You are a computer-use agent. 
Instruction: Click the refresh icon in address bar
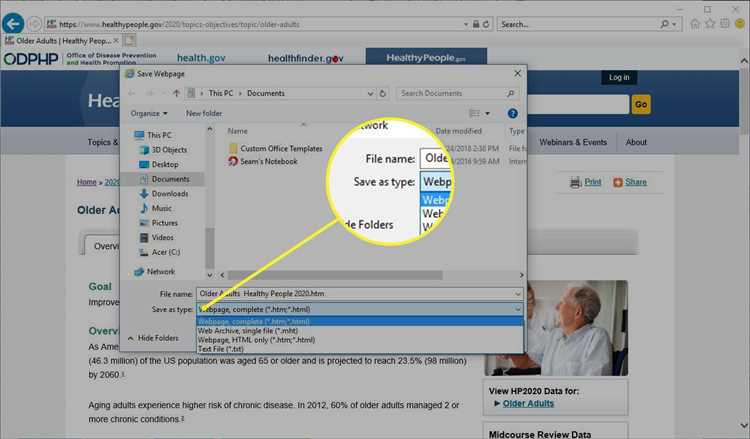(x=486, y=24)
